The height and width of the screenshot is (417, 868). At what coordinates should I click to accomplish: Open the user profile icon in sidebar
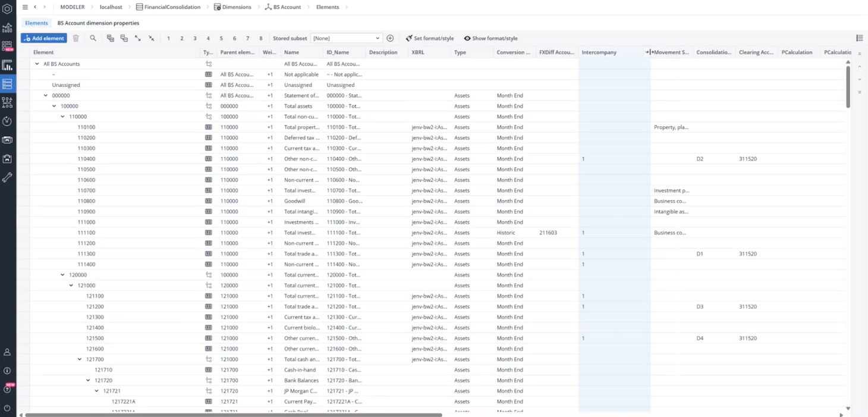point(7,352)
